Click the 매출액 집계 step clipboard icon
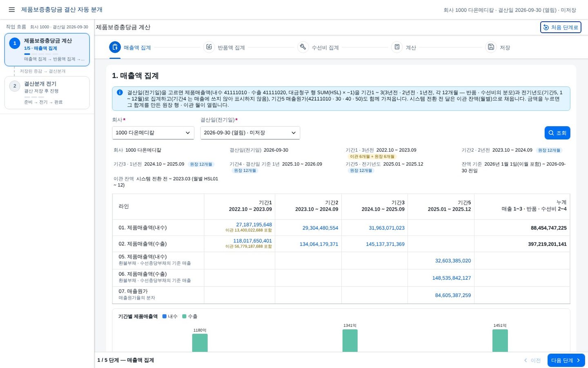The width and height of the screenshot is (588, 368). [x=115, y=47]
